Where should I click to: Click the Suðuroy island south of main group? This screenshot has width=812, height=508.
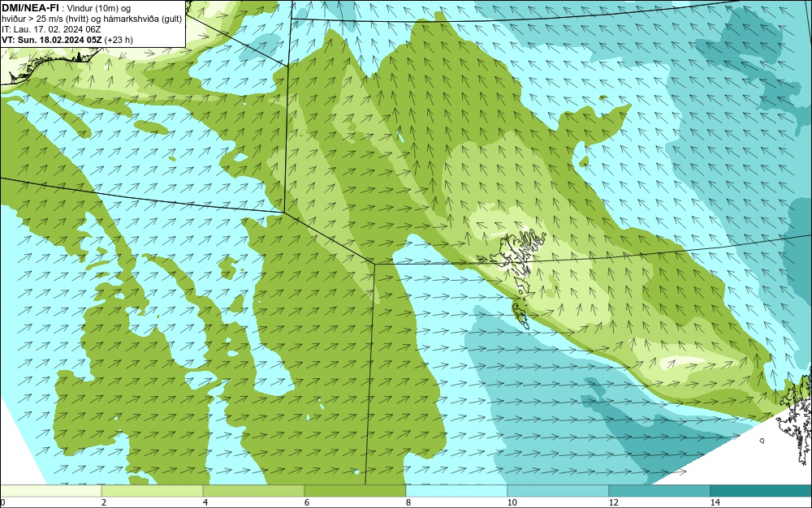pyautogui.click(x=520, y=315)
